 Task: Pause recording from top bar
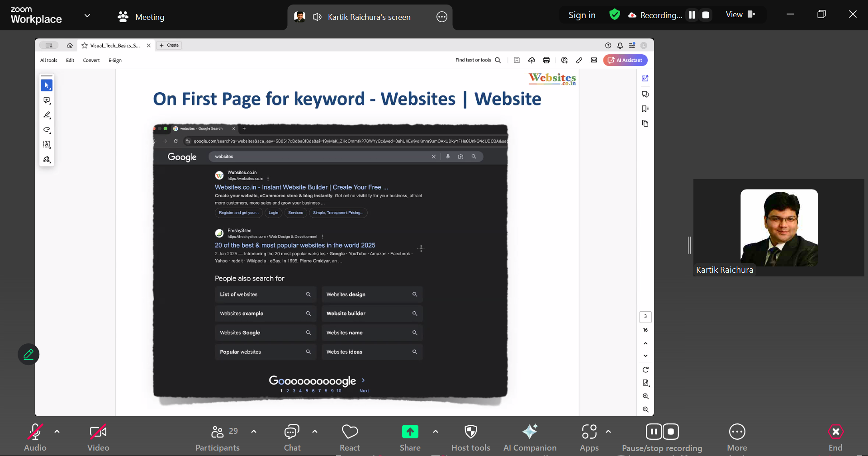[x=692, y=15]
